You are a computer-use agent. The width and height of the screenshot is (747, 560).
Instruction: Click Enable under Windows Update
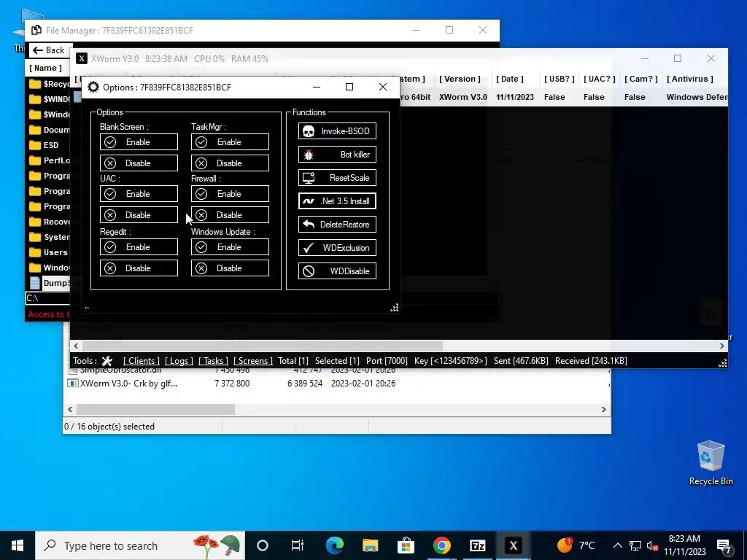[230, 247]
